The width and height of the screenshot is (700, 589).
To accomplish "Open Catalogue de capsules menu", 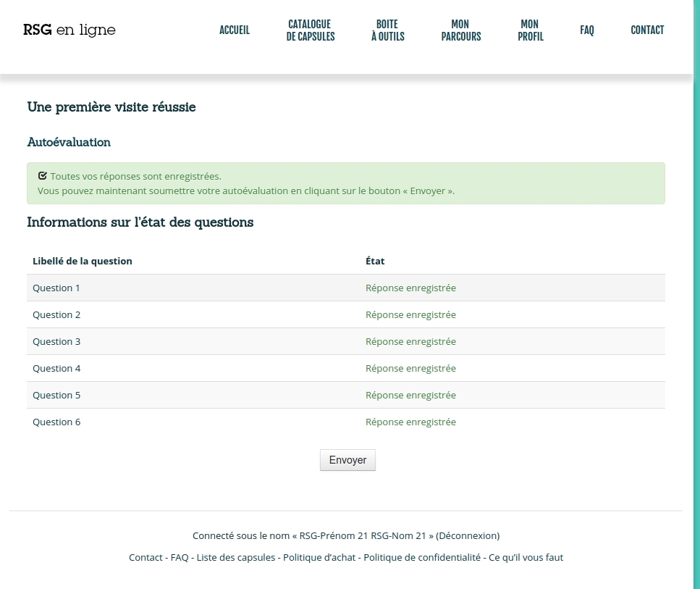I will tap(310, 30).
